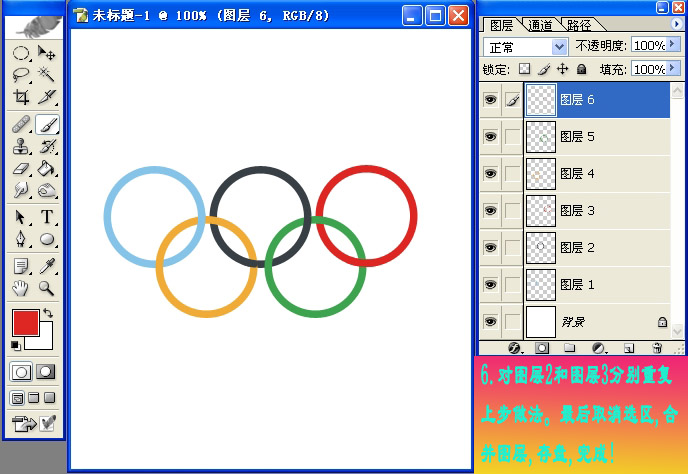Switch to Full Screen mode

(50, 398)
